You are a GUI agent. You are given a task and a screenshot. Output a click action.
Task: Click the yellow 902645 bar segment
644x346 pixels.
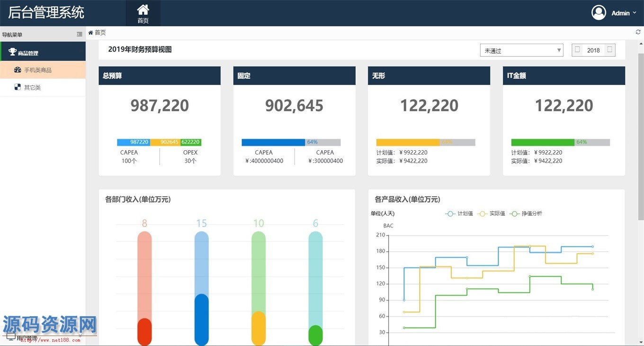pos(165,142)
